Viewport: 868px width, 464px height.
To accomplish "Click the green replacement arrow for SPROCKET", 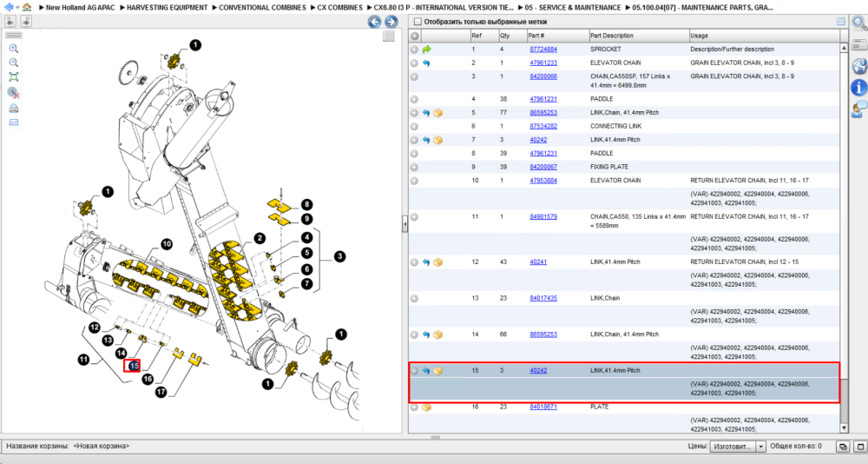I will (426, 50).
